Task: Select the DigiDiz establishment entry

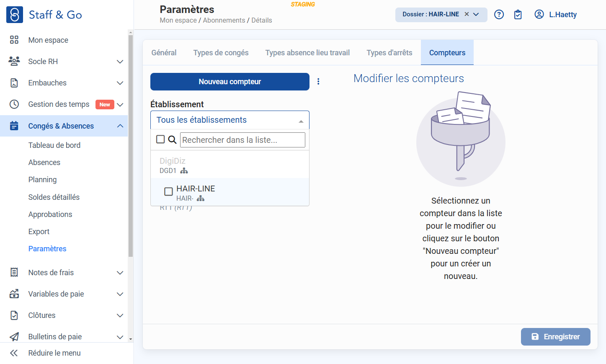Action: click(230, 165)
